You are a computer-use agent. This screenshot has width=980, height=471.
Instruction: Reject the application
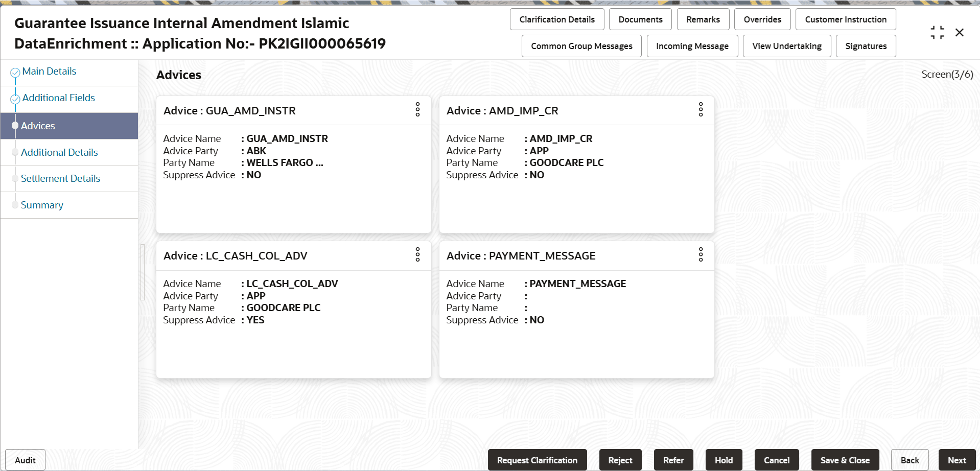click(620, 460)
